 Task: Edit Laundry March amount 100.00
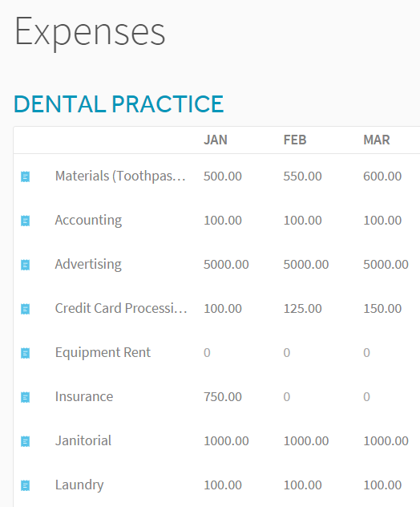click(382, 485)
